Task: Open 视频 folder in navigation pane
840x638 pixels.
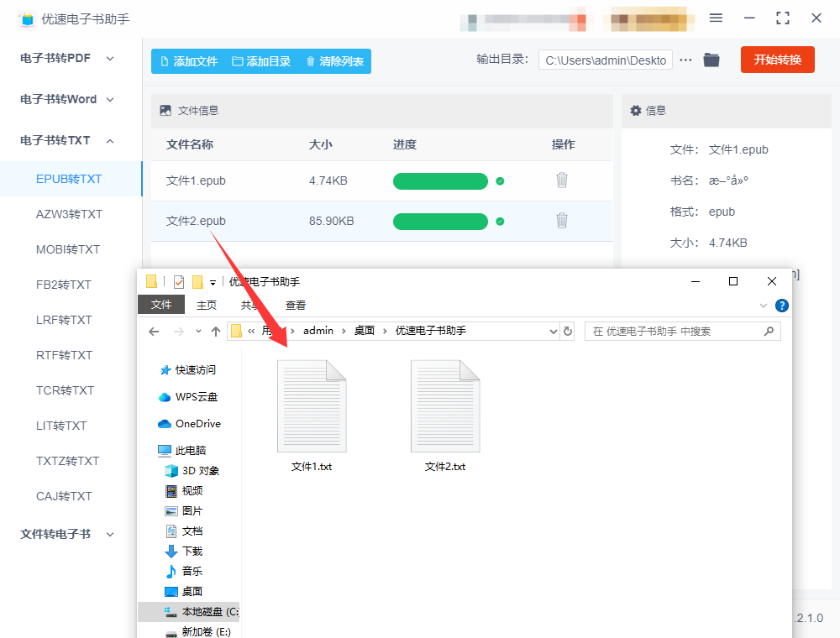Action: tap(184, 491)
